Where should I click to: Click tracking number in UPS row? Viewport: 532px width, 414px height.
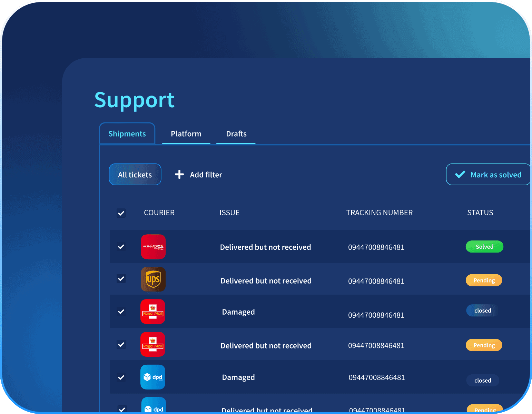click(x=376, y=281)
